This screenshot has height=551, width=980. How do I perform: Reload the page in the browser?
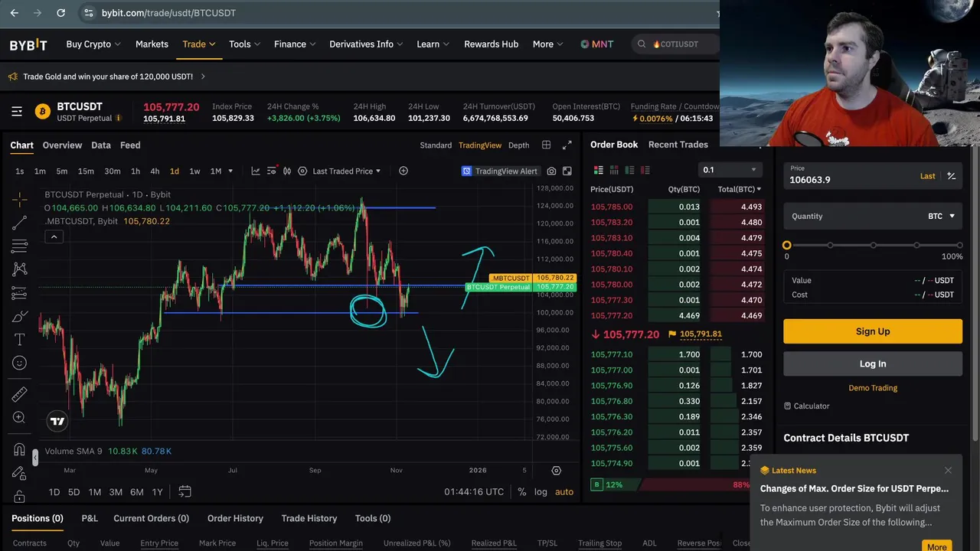pos(61,13)
